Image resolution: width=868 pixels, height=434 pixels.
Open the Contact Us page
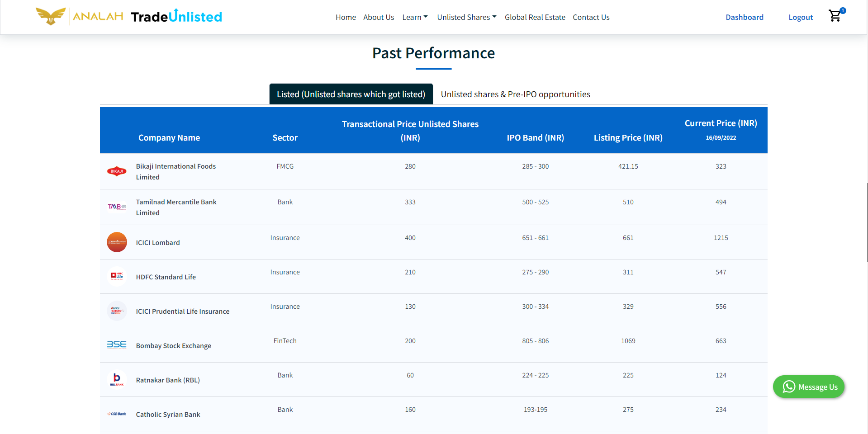(x=591, y=17)
